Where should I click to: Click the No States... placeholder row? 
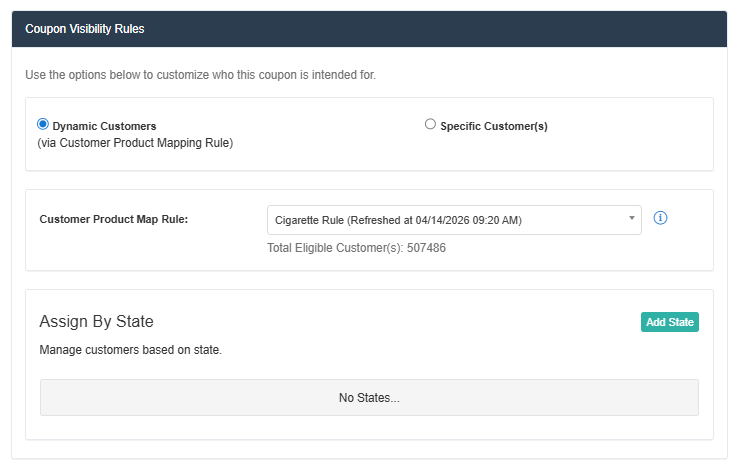pyautogui.click(x=369, y=398)
